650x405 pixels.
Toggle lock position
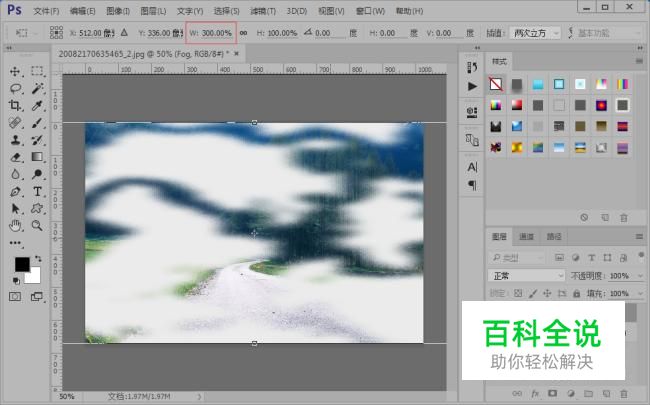(x=547, y=293)
